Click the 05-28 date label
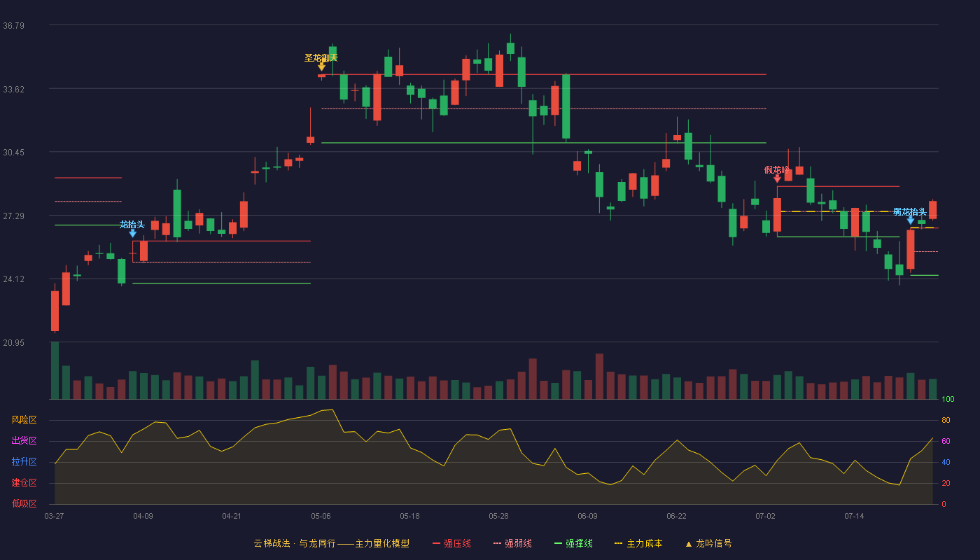 (x=498, y=516)
